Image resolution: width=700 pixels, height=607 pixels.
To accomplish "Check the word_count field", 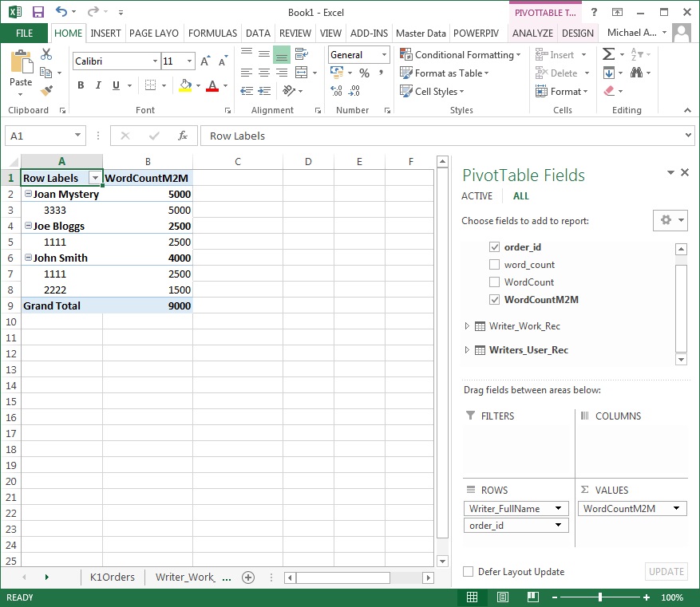I will coord(494,265).
